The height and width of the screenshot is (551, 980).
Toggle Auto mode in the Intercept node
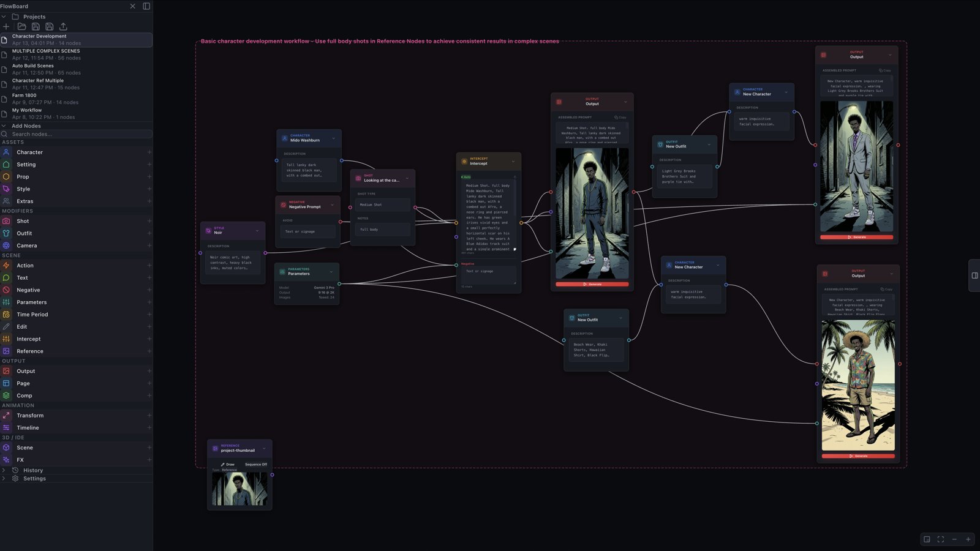point(466,177)
